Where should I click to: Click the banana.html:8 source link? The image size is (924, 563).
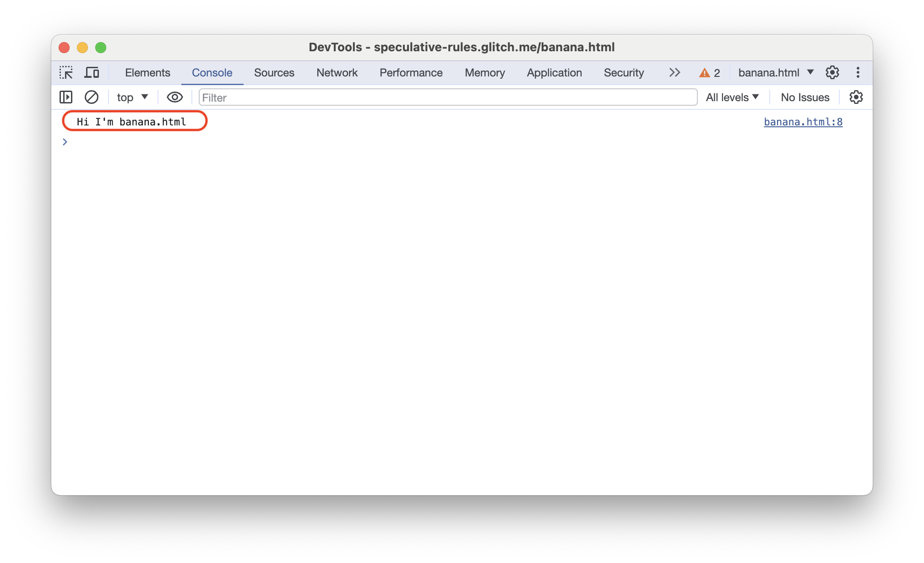[x=802, y=121]
